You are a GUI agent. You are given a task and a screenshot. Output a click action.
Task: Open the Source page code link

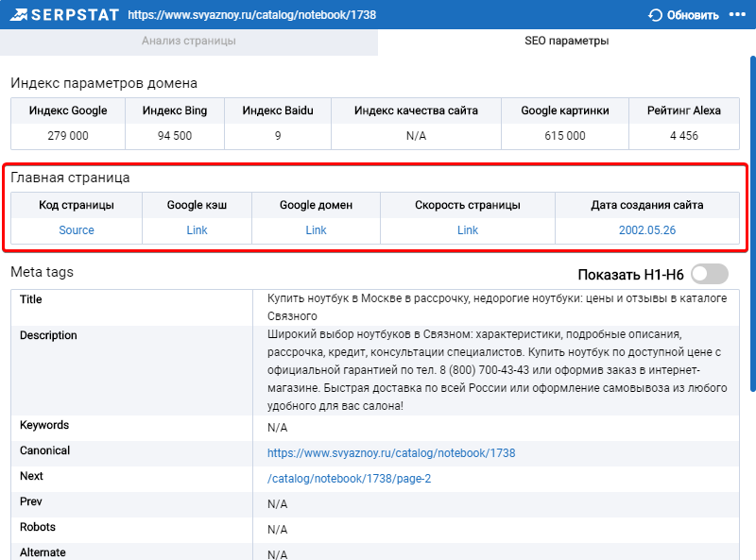77,230
